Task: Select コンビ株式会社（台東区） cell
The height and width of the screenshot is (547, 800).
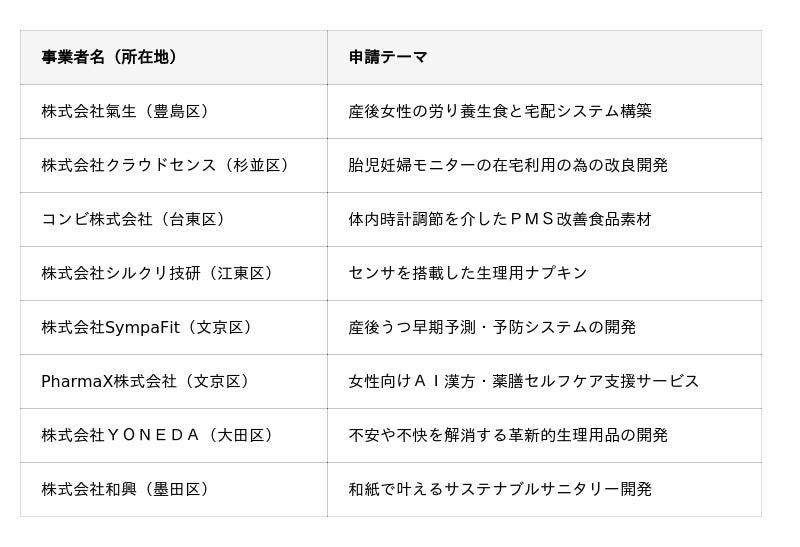Action: (x=174, y=219)
